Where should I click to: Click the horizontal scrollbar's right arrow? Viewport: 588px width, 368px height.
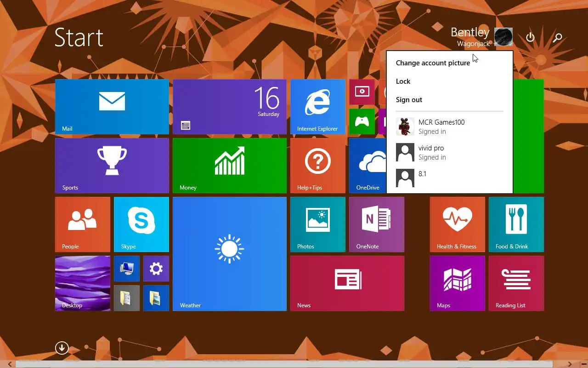[x=570, y=364]
